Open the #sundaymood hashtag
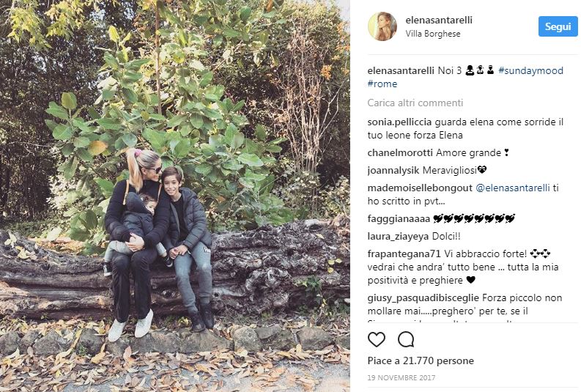581x392 pixels. tap(530, 70)
